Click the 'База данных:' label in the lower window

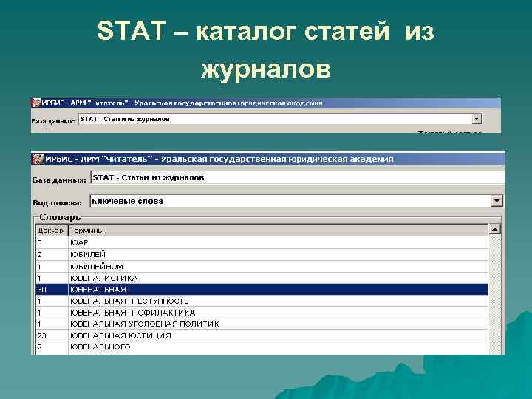click(x=59, y=180)
